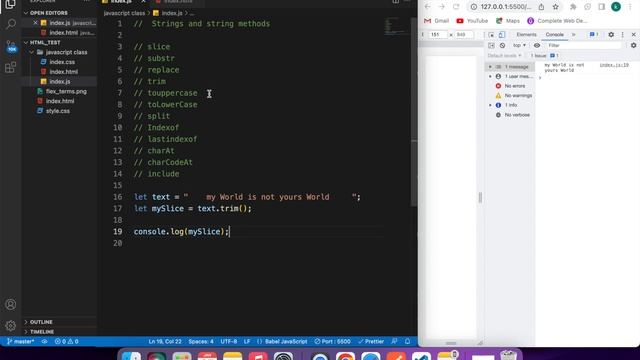Open console settings gear beside Filter
The height and width of the screenshot is (360, 640).
pos(633,45)
